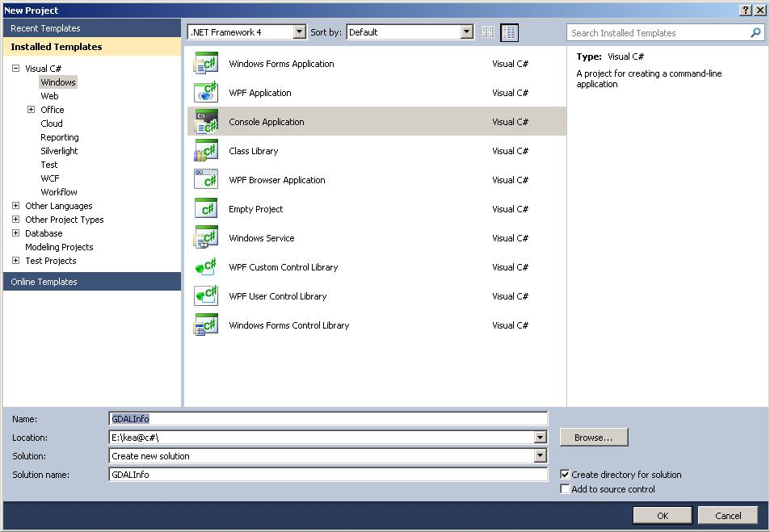This screenshot has width=770, height=532.
Task: Close the New Project dialog
Action: tap(759, 10)
